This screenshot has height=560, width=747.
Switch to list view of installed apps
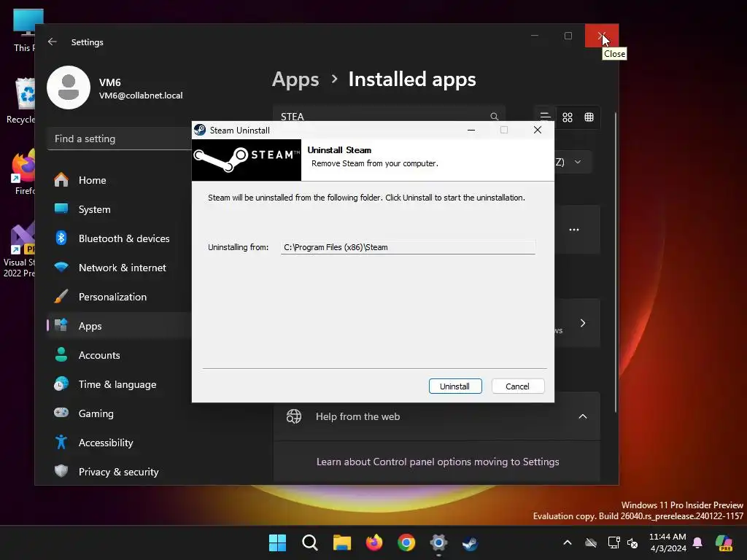[x=546, y=117]
